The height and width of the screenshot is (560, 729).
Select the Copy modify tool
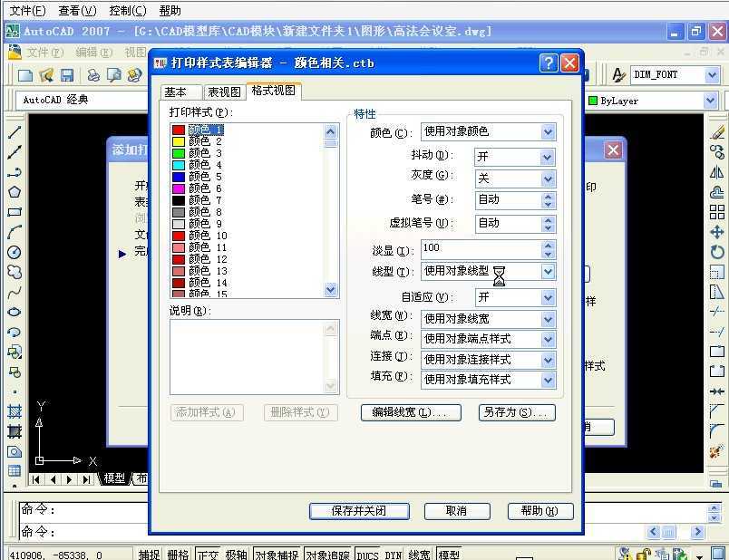(717, 152)
